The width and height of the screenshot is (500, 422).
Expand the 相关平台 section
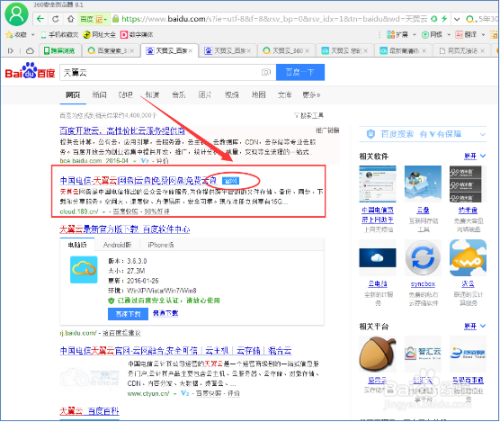pos(475,326)
